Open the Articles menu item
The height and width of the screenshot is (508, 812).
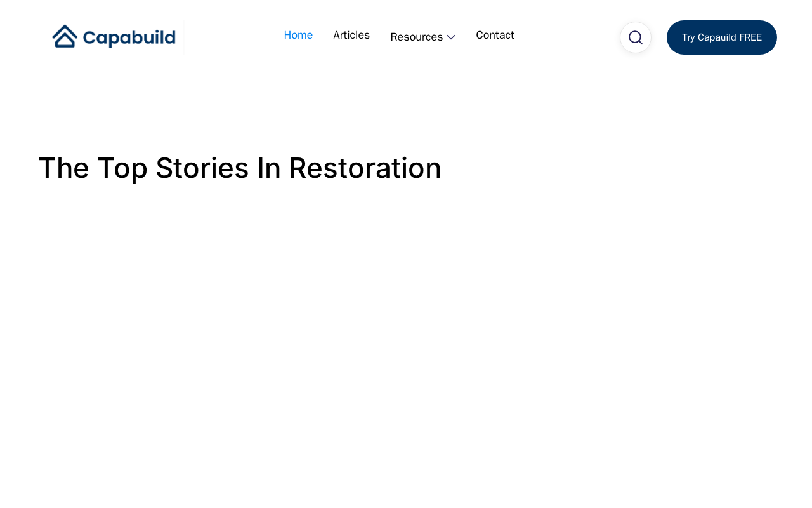click(351, 36)
